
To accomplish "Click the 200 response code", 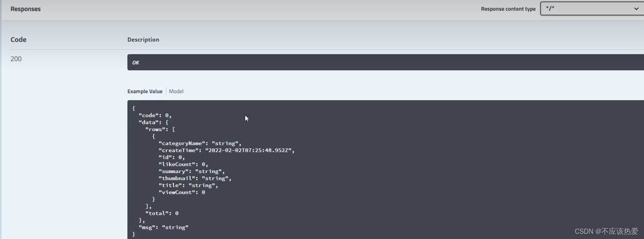I will (x=16, y=59).
